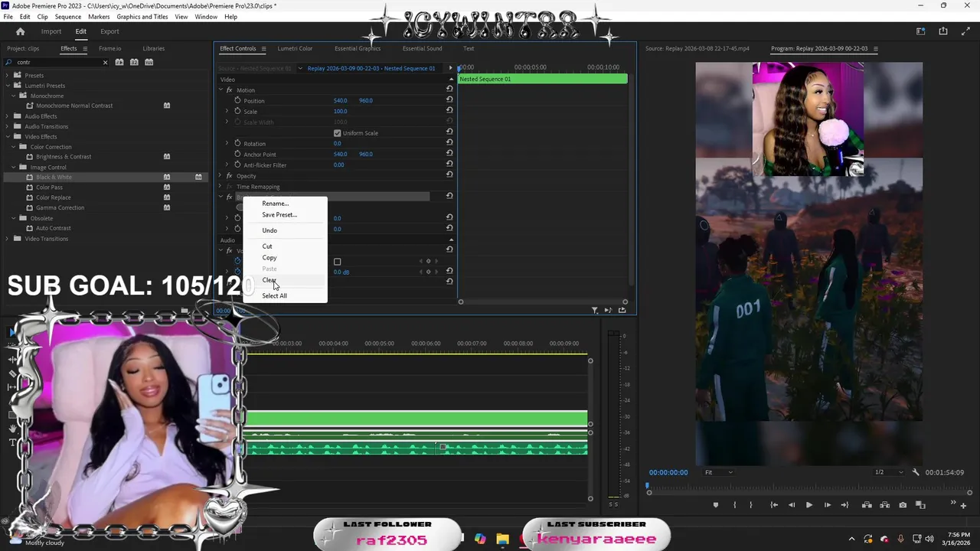
Task: Open the Button Editor plus icon
Action: 963,505
